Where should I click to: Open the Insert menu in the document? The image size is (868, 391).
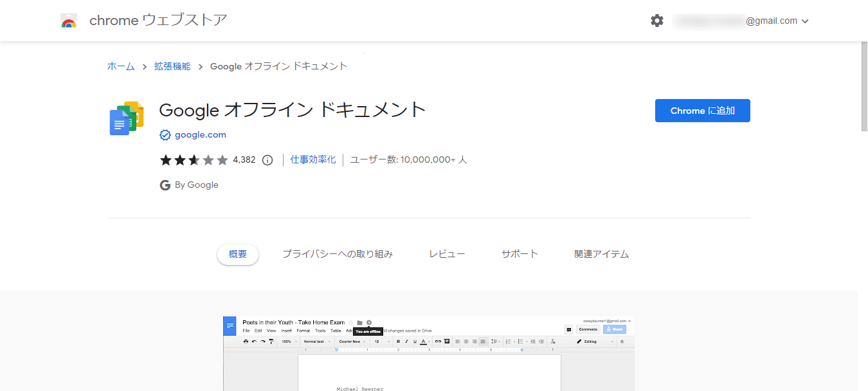[287, 330]
